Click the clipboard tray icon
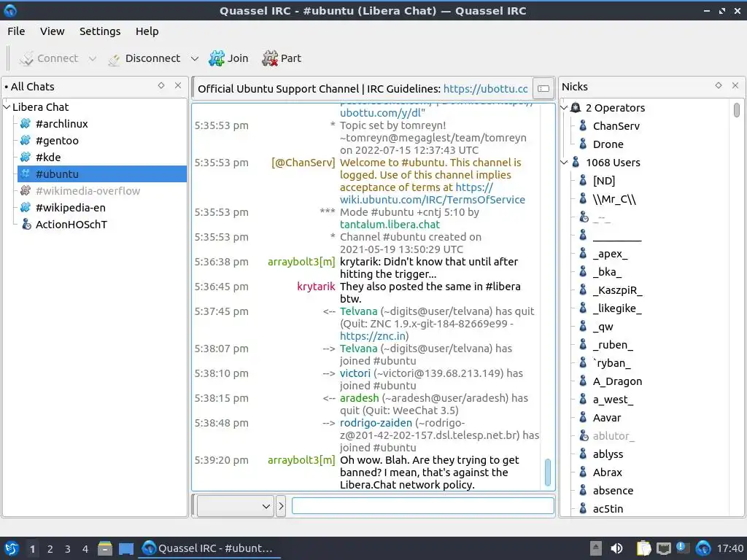 643,548
